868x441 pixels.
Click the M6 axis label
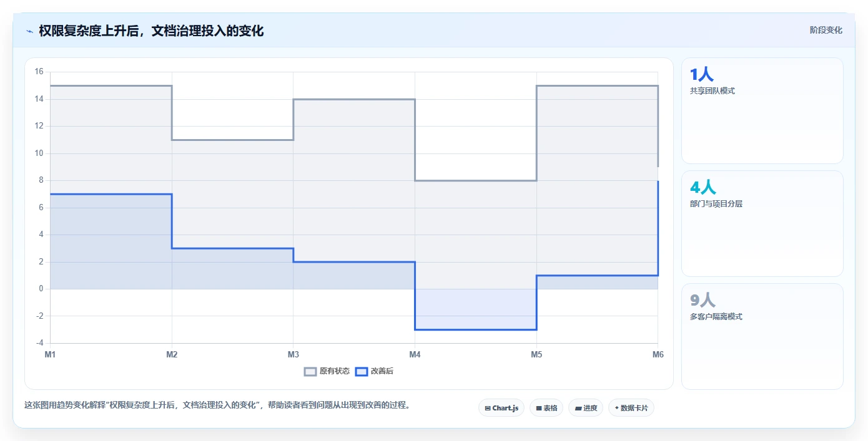pos(658,354)
